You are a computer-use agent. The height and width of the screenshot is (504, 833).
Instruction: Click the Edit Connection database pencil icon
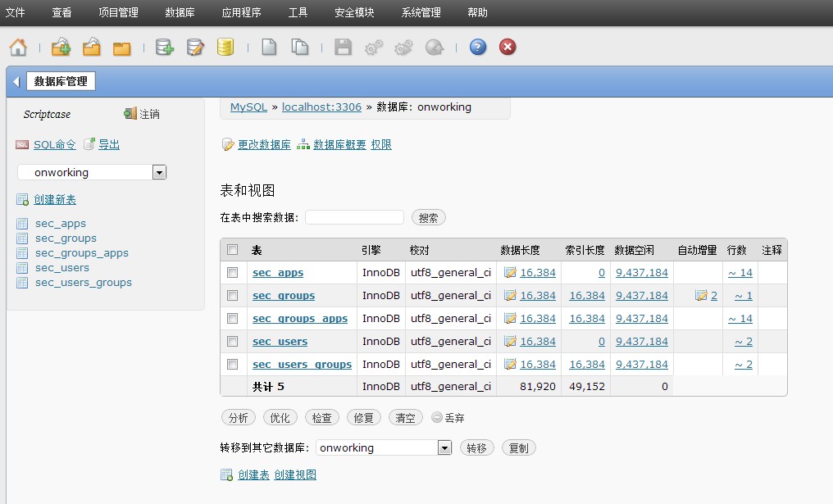coord(195,48)
